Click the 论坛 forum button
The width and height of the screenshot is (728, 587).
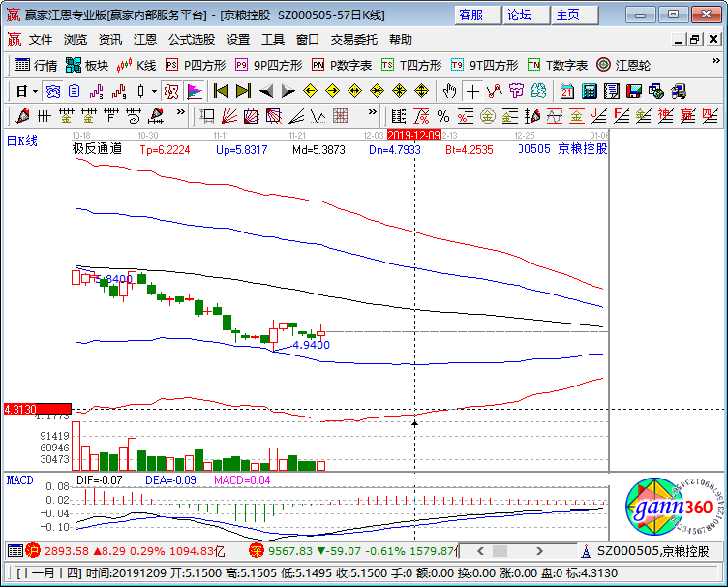527,15
